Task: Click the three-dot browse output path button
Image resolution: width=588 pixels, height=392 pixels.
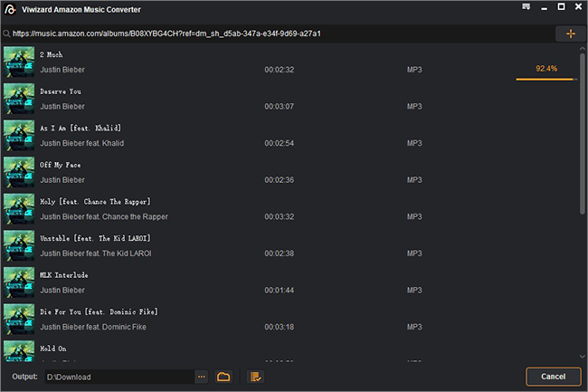Action: [x=202, y=377]
